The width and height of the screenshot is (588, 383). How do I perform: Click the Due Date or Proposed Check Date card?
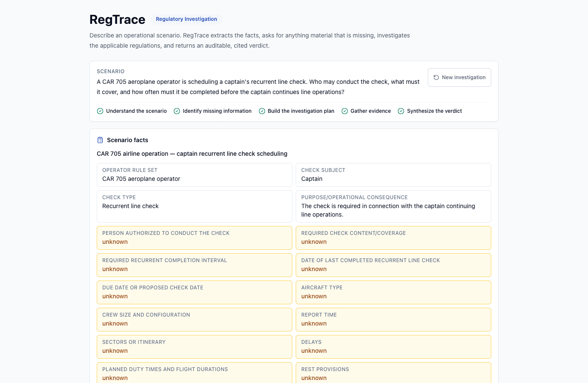click(x=194, y=292)
